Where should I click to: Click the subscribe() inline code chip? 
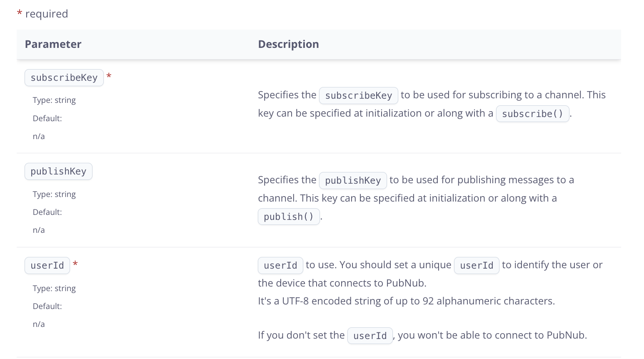point(532,114)
